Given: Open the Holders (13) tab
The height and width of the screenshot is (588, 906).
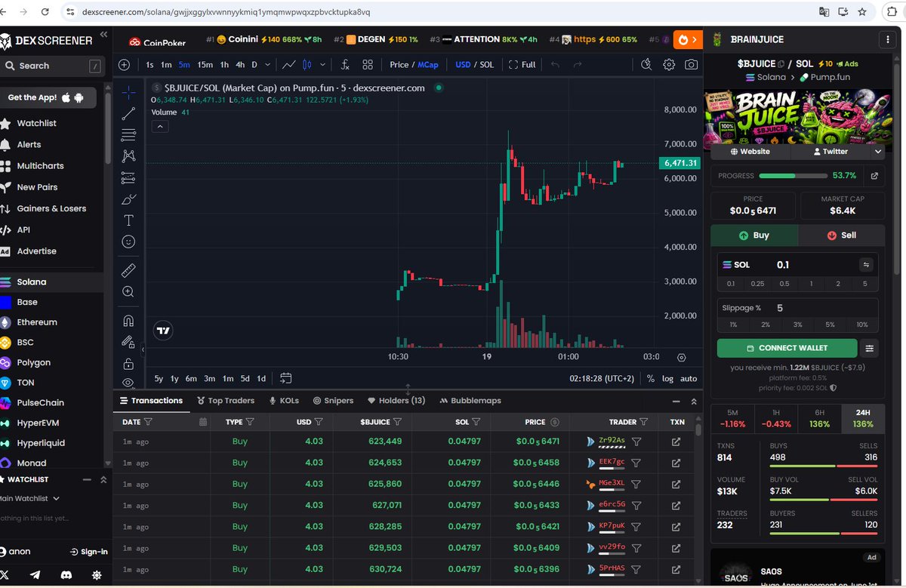Looking at the screenshot, I should pos(396,401).
